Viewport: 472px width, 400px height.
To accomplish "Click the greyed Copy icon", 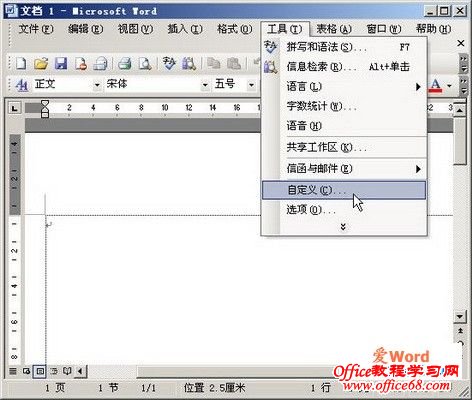I will (x=213, y=63).
